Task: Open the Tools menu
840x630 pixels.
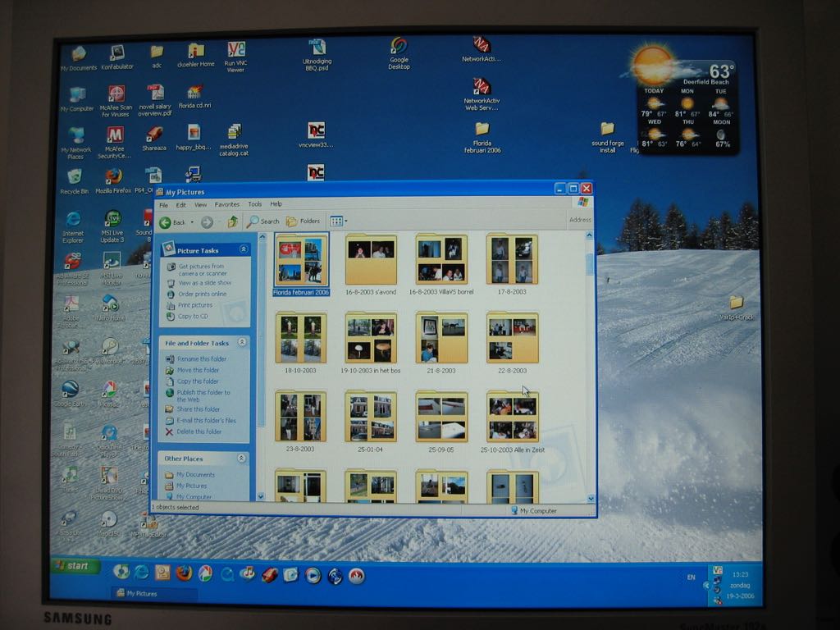Action: click(x=255, y=204)
